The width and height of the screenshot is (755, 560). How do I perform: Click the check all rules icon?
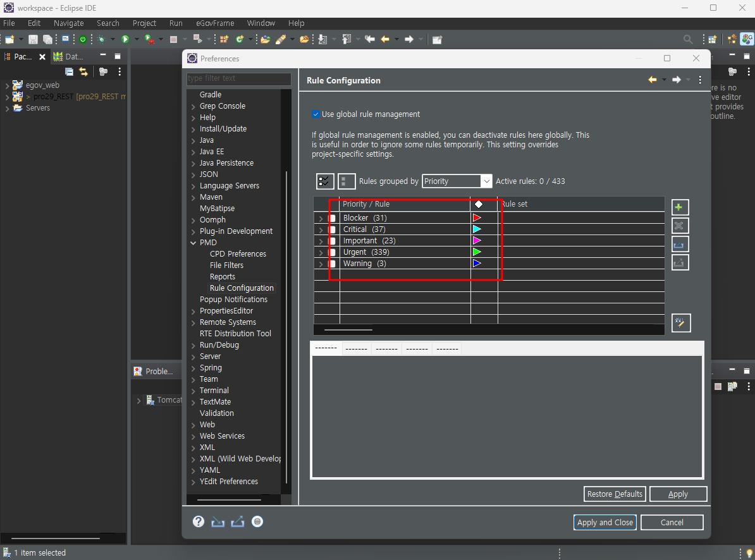pos(325,181)
